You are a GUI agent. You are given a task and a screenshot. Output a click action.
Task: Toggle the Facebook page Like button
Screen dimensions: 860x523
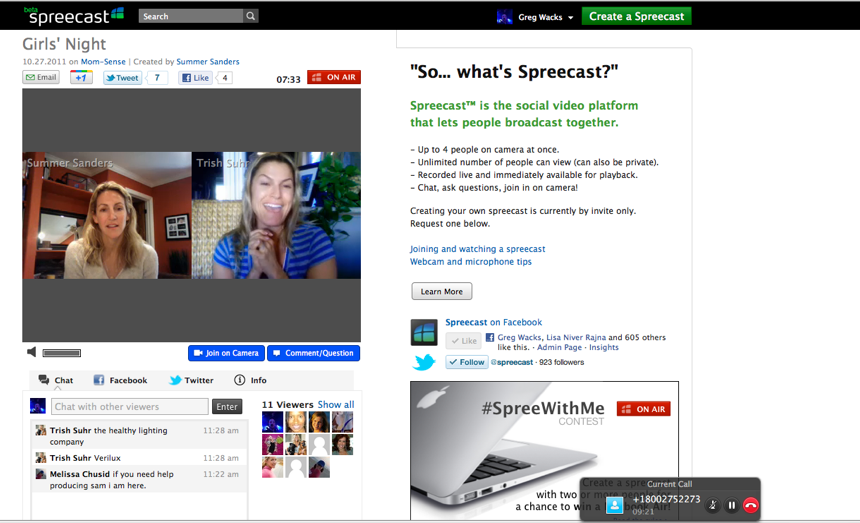click(463, 341)
